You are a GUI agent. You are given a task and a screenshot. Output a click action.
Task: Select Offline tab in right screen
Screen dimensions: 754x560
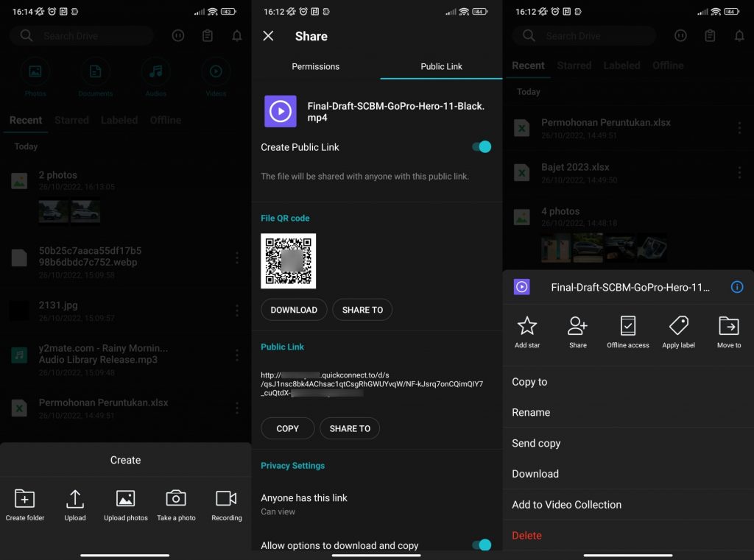coord(668,65)
